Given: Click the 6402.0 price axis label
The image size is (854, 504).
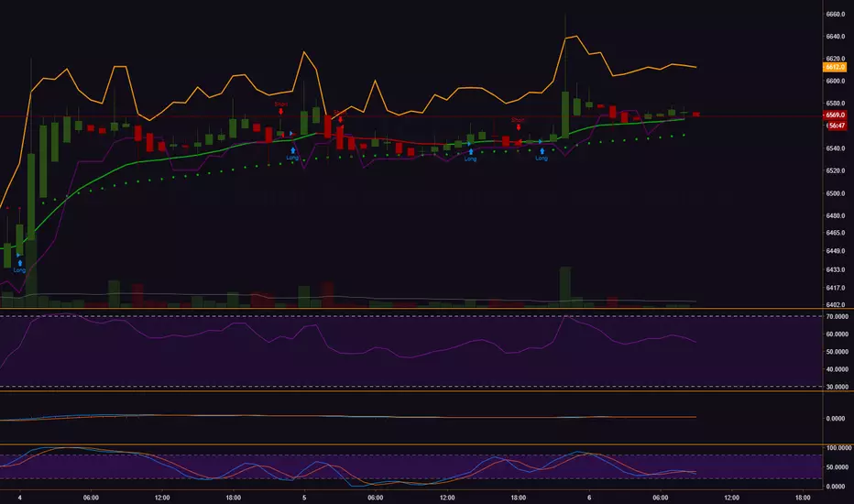Looking at the screenshot, I should coord(836,304).
